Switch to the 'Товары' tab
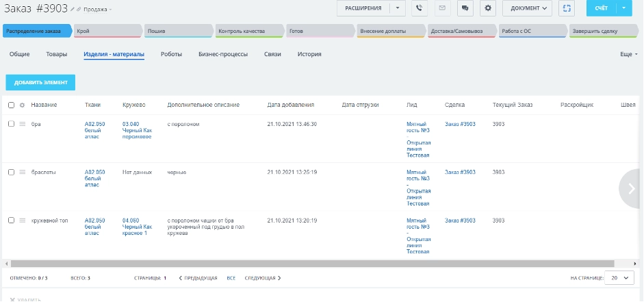The width and height of the screenshot is (644, 302). [57, 53]
